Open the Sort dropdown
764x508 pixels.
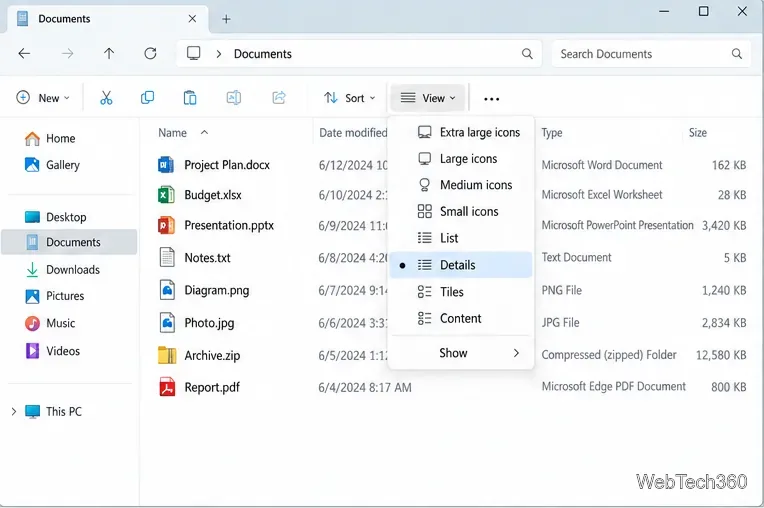[x=350, y=98]
